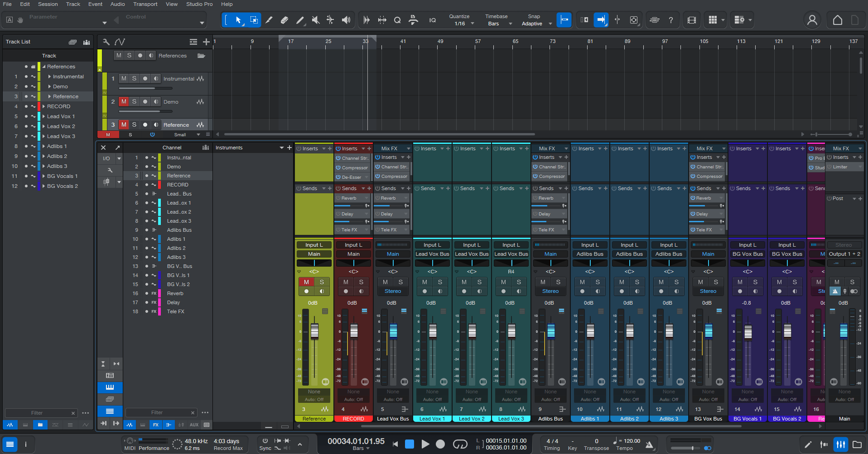Open the Studio Pro menu
Image resolution: width=868 pixels, height=454 pixels.
pos(199,4)
